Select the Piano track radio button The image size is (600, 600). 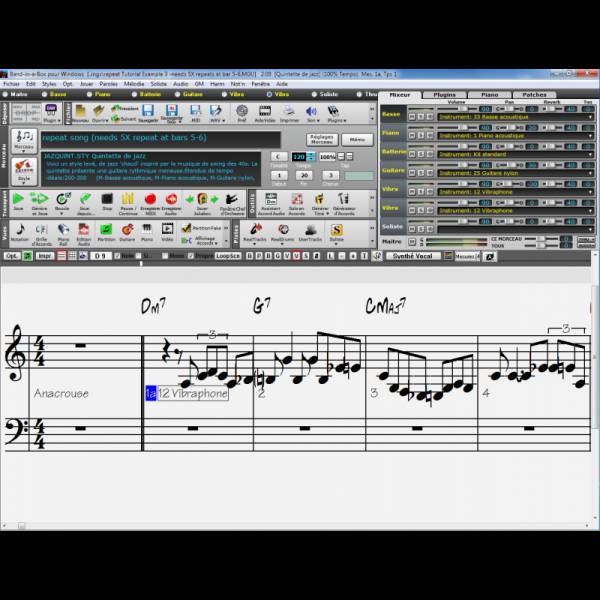click(90, 94)
